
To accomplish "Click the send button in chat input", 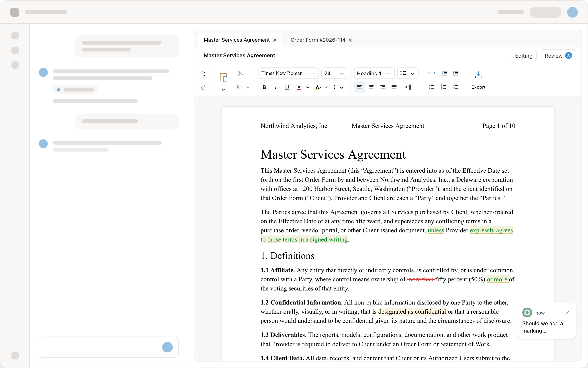I will click(167, 347).
